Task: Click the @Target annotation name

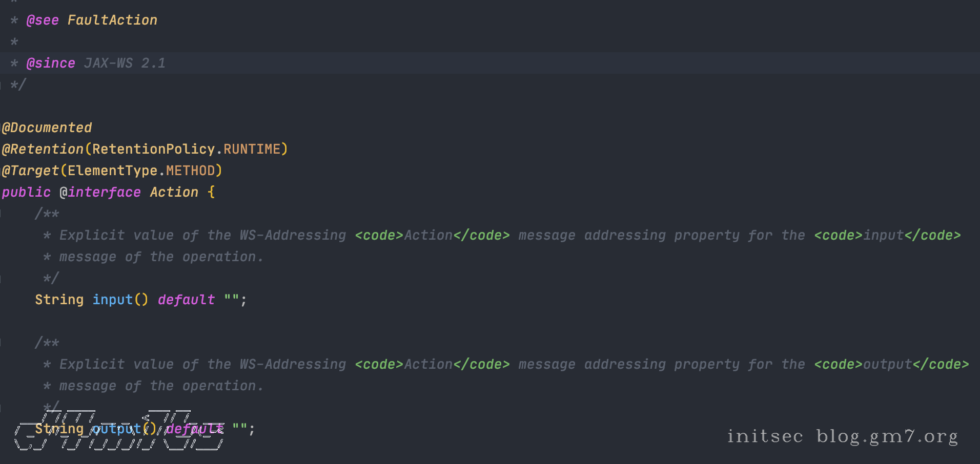Action: pos(31,171)
